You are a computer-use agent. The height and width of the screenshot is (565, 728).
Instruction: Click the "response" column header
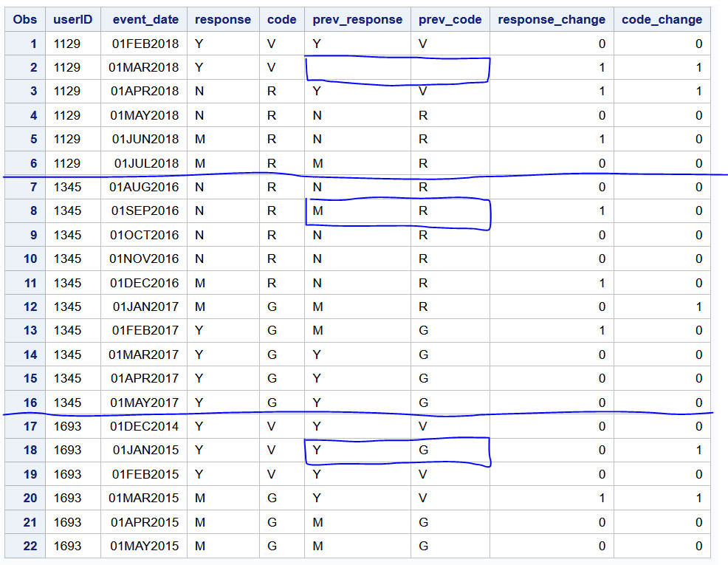pos(223,19)
